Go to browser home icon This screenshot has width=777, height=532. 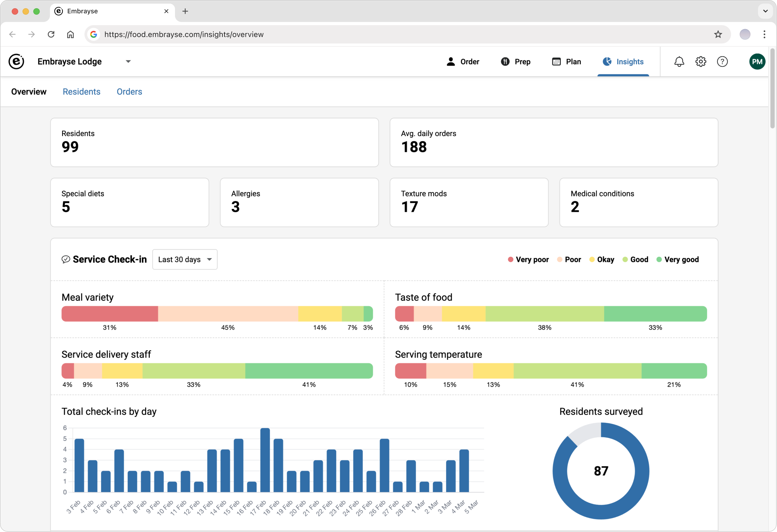click(x=70, y=34)
